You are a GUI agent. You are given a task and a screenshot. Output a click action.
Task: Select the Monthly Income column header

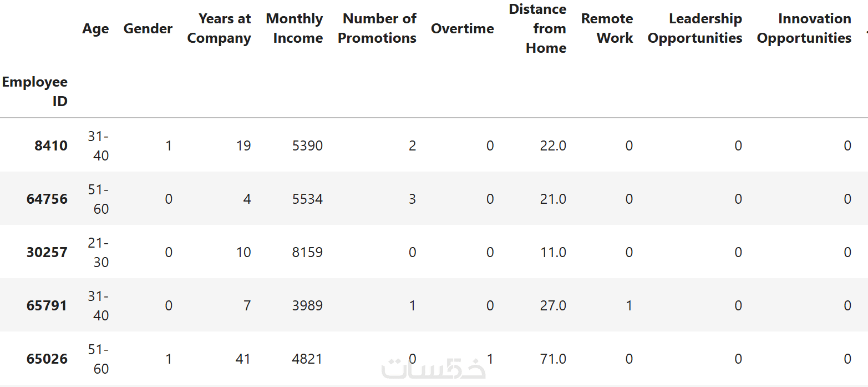coord(295,28)
